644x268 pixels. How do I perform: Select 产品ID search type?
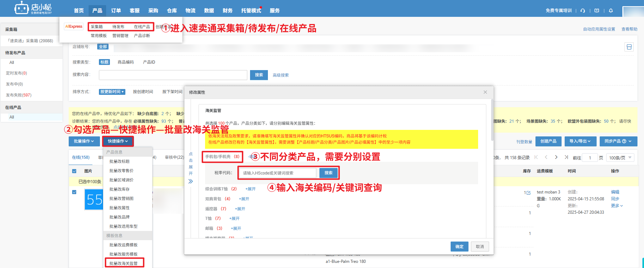[149, 62]
